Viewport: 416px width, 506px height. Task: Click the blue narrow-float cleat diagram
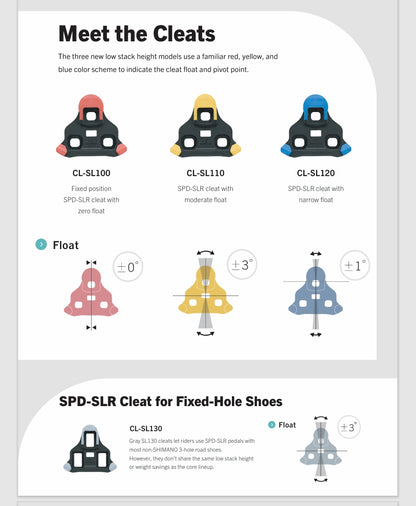(316, 293)
